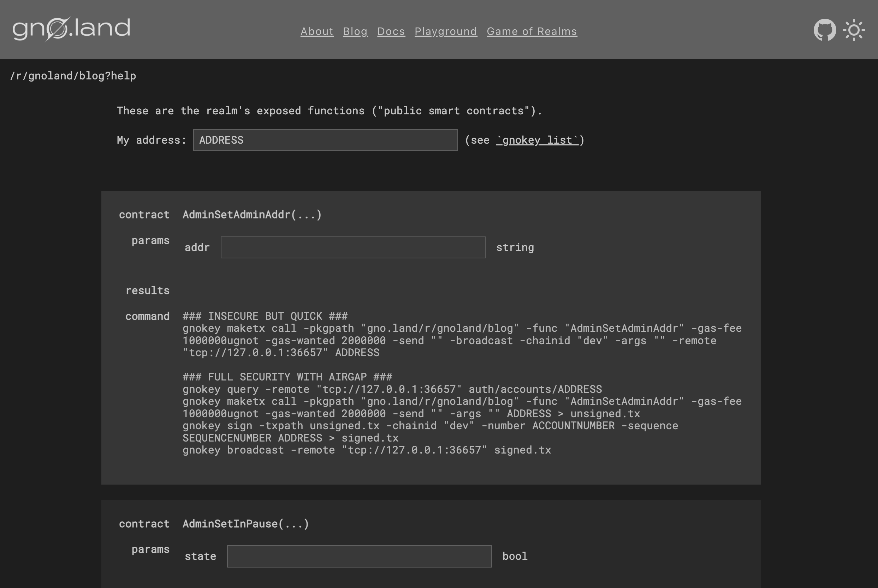Go to the Blog link

[355, 31]
